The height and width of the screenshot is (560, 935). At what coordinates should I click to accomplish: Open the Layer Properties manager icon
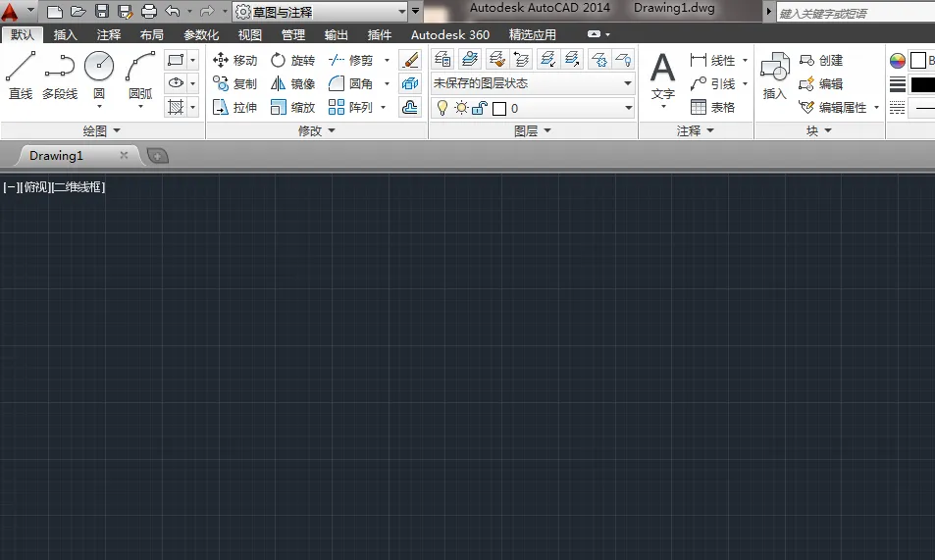pyautogui.click(x=442, y=59)
